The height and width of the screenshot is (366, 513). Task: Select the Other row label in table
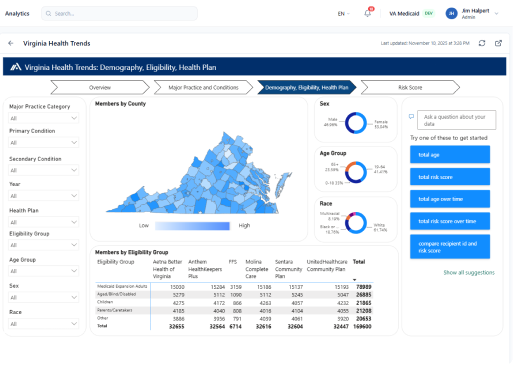point(102,318)
